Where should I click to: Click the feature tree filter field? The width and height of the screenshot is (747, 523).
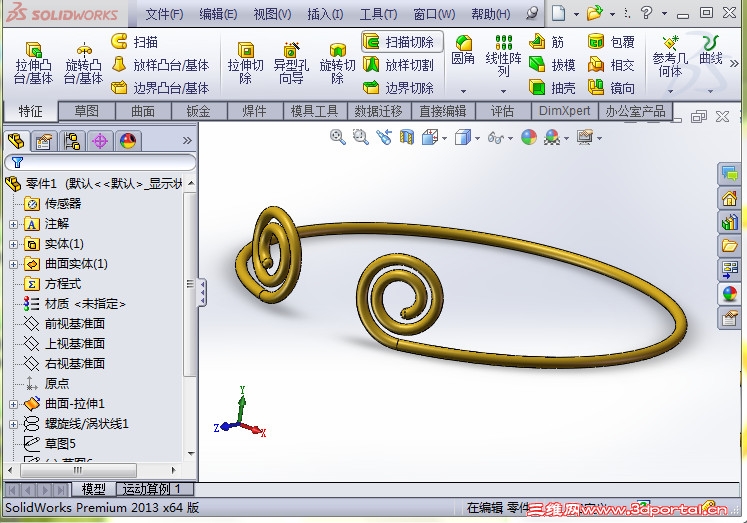[100, 162]
